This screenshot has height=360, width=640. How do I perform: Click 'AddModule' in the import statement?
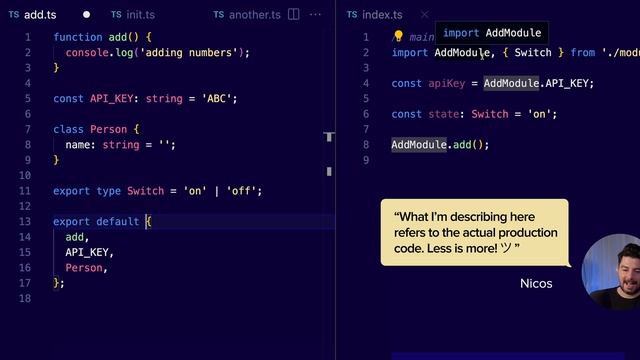click(462, 53)
